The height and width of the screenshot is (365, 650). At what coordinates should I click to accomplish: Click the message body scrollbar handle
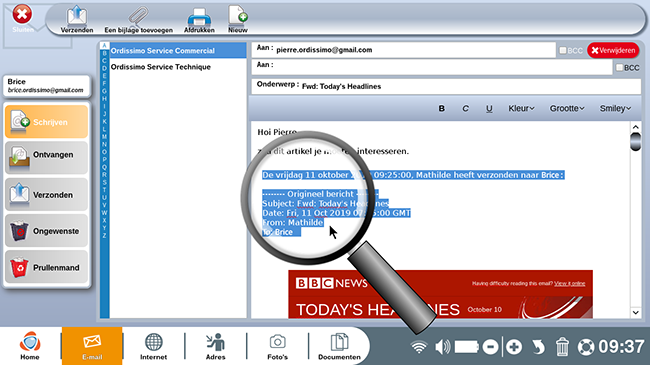click(x=635, y=141)
